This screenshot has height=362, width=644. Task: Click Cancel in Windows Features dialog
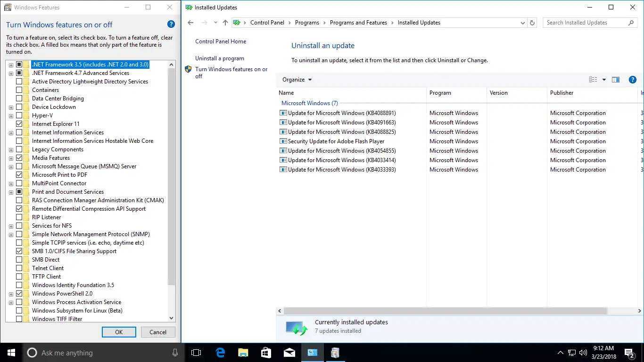click(x=158, y=332)
